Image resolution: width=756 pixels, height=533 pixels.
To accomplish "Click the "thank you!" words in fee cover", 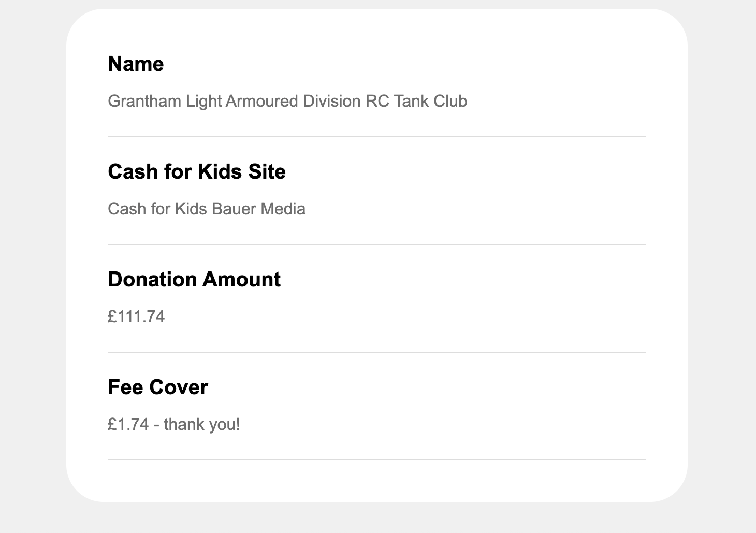I will (x=202, y=424).
